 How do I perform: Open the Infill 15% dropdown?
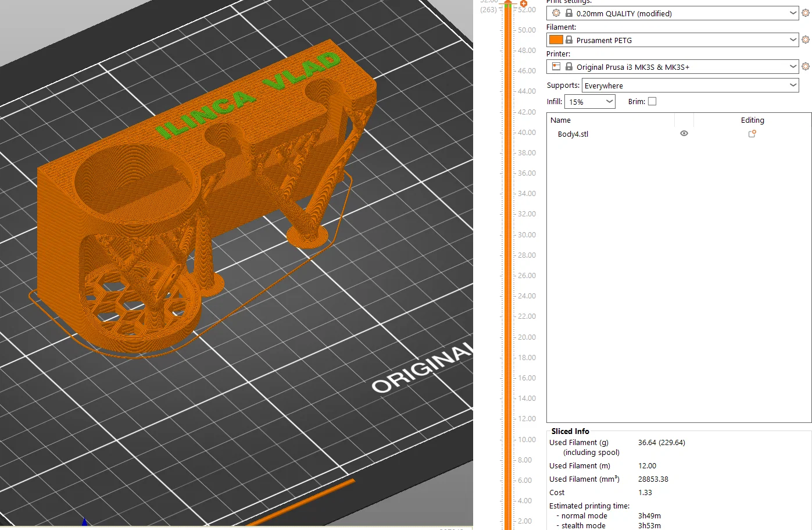pyautogui.click(x=609, y=102)
